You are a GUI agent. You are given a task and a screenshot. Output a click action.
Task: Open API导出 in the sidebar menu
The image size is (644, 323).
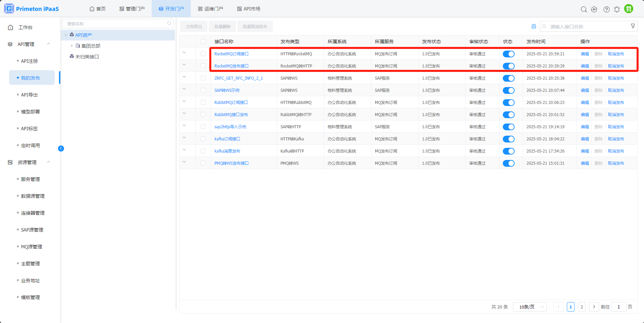[29, 95]
